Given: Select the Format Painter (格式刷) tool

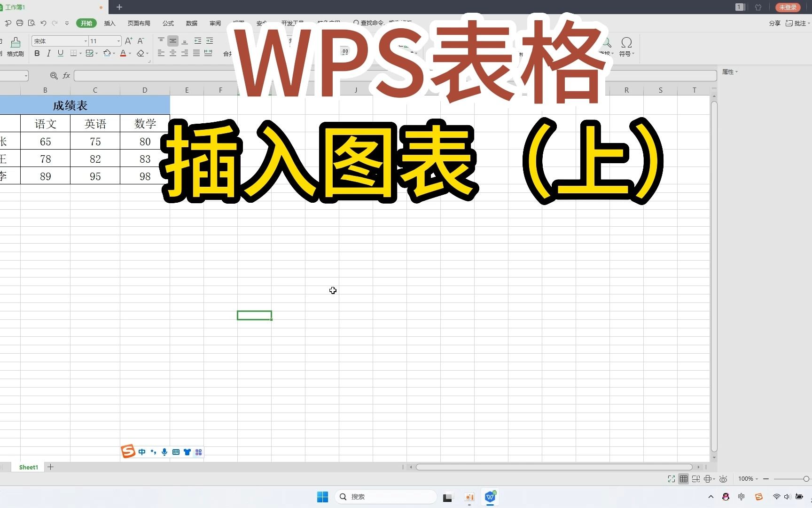Looking at the screenshot, I should (16, 47).
